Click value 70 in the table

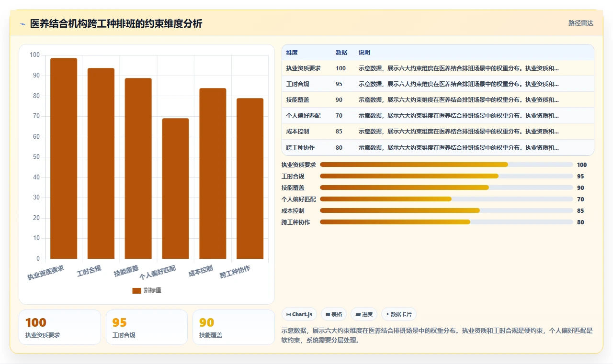[x=339, y=116]
